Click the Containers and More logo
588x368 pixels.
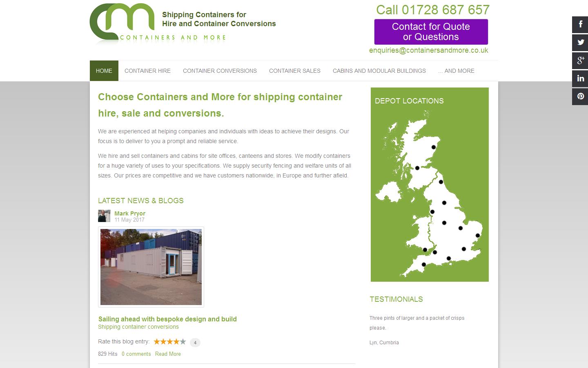tap(158, 23)
